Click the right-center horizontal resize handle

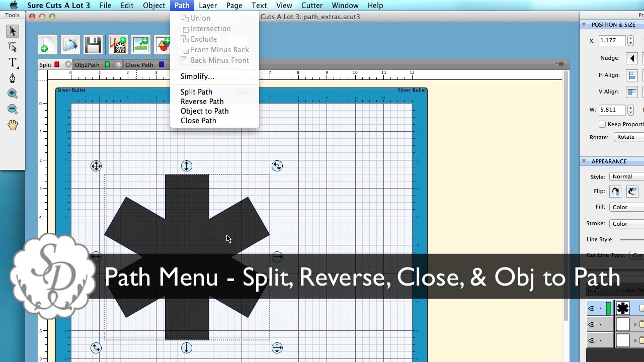(x=277, y=257)
